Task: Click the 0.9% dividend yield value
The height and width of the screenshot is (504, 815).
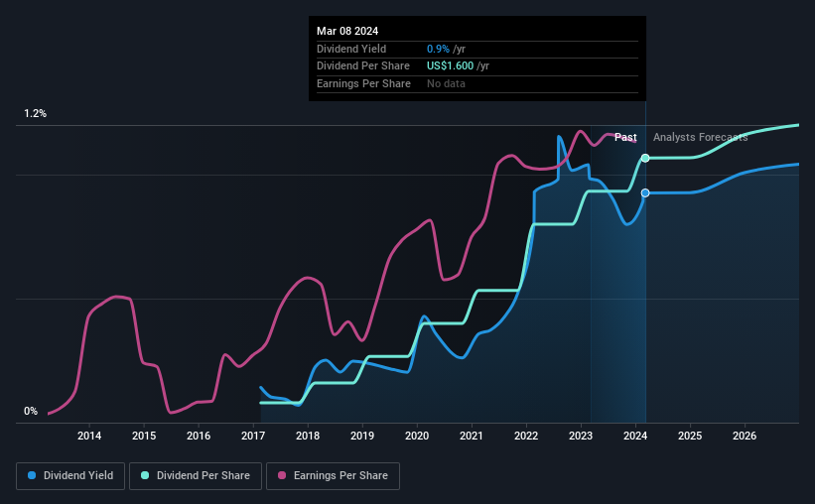Action: [x=438, y=49]
